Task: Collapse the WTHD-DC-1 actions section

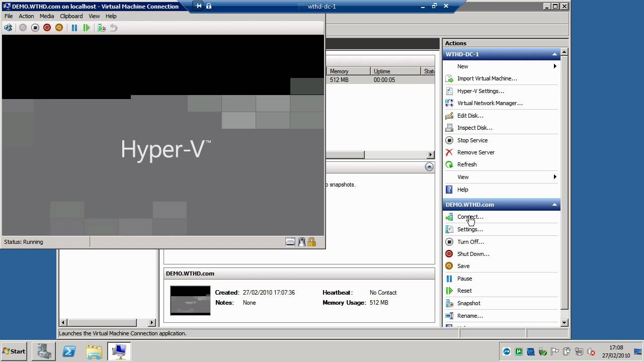Action: coord(554,54)
